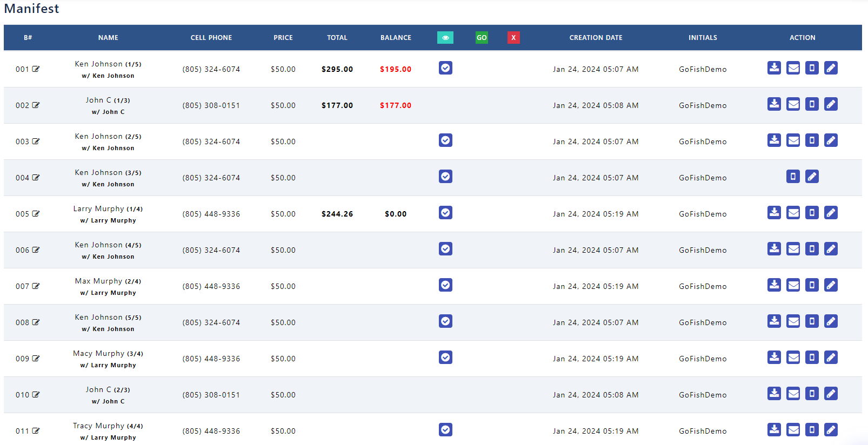Viewport: 868px width, 445px height.
Task: Click edit icon next to booking 009
Action: point(36,359)
